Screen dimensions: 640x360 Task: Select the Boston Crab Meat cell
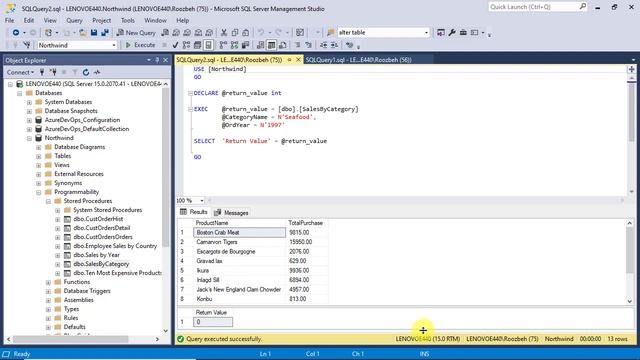[x=239, y=232]
